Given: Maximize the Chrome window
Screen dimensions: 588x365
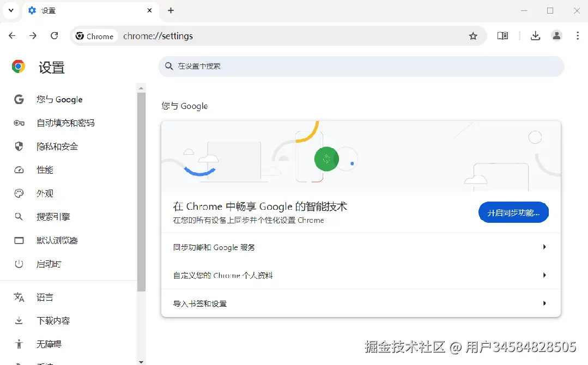Looking at the screenshot, I should (x=550, y=10).
